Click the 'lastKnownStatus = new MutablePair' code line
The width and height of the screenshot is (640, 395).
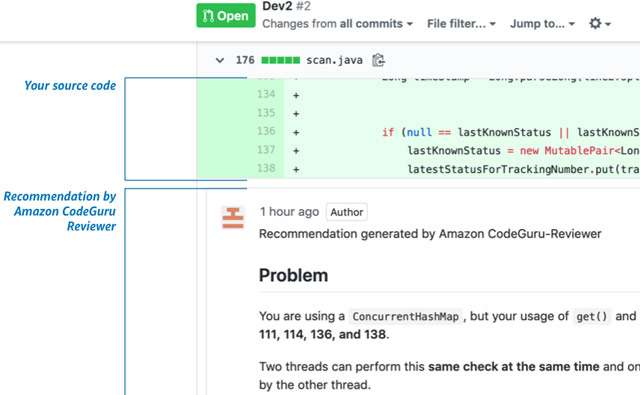pyautogui.click(x=523, y=151)
